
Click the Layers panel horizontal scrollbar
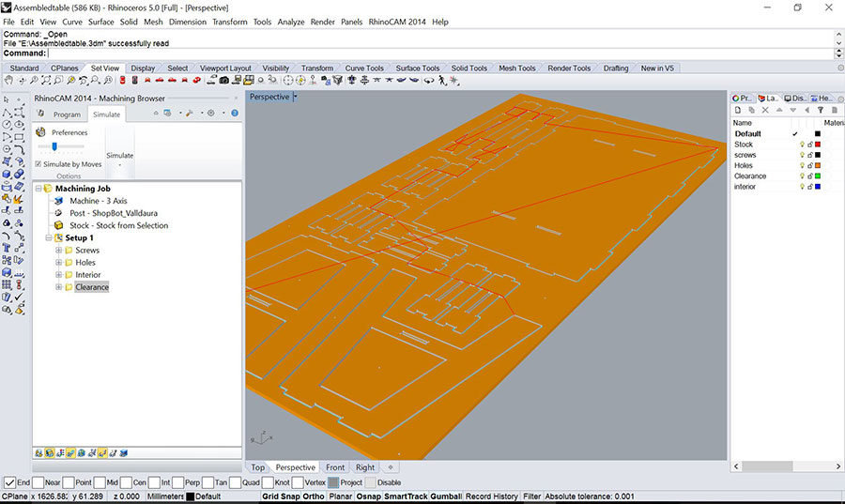coord(767,466)
